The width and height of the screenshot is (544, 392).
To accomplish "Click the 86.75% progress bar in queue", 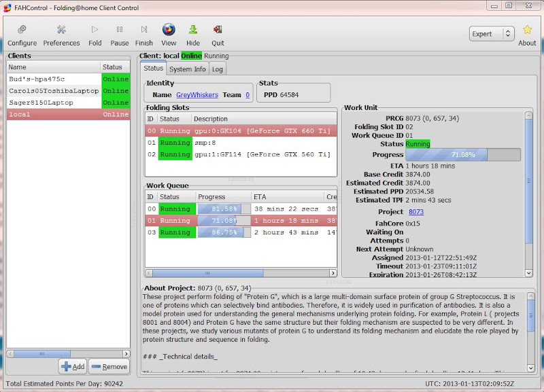I will (224, 232).
